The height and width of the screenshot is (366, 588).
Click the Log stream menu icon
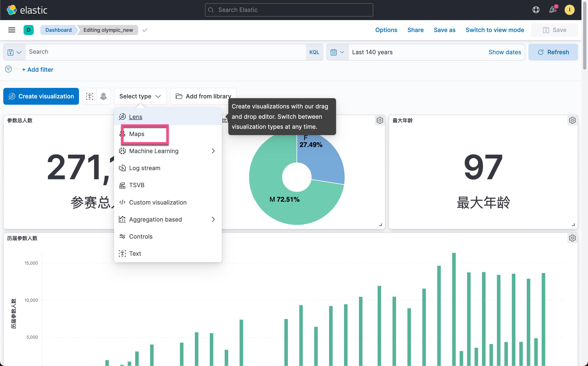122,168
